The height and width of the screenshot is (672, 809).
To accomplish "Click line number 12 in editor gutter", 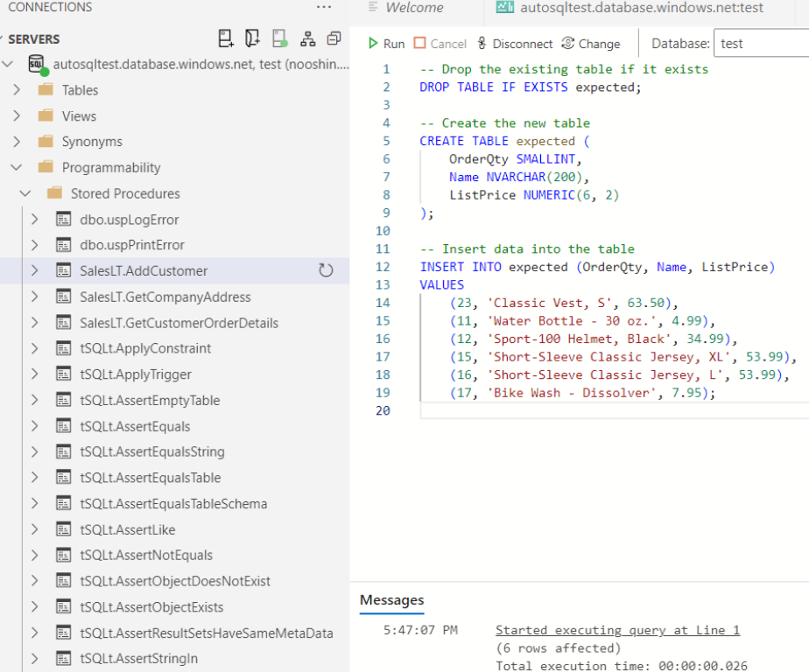I will tap(383, 267).
